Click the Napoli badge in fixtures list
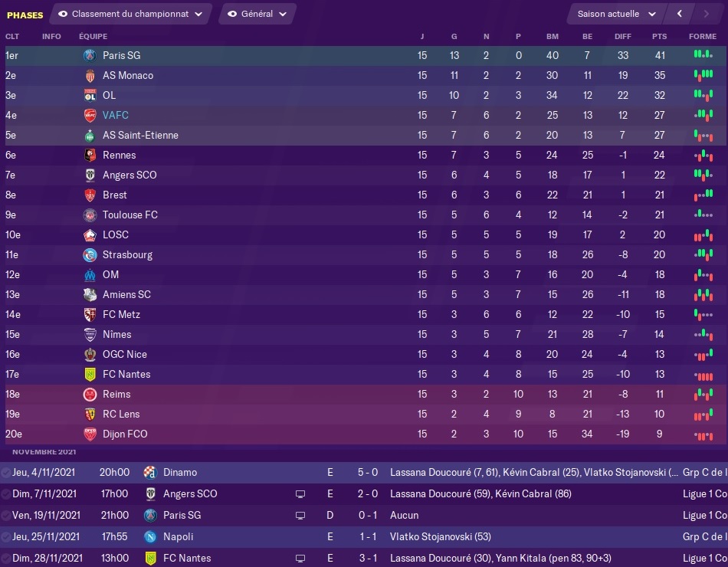728x567 pixels. (149, 538)
